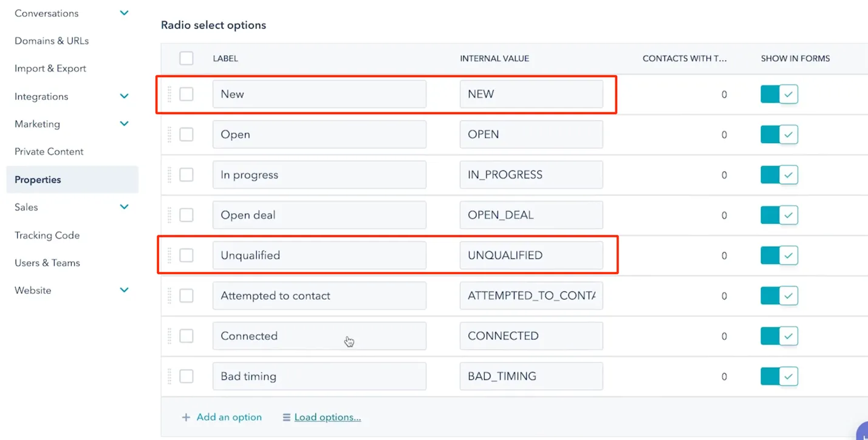Click the plus icon for Add an option
This screenshot has height=440, width=868.
(x=186, y=418)
